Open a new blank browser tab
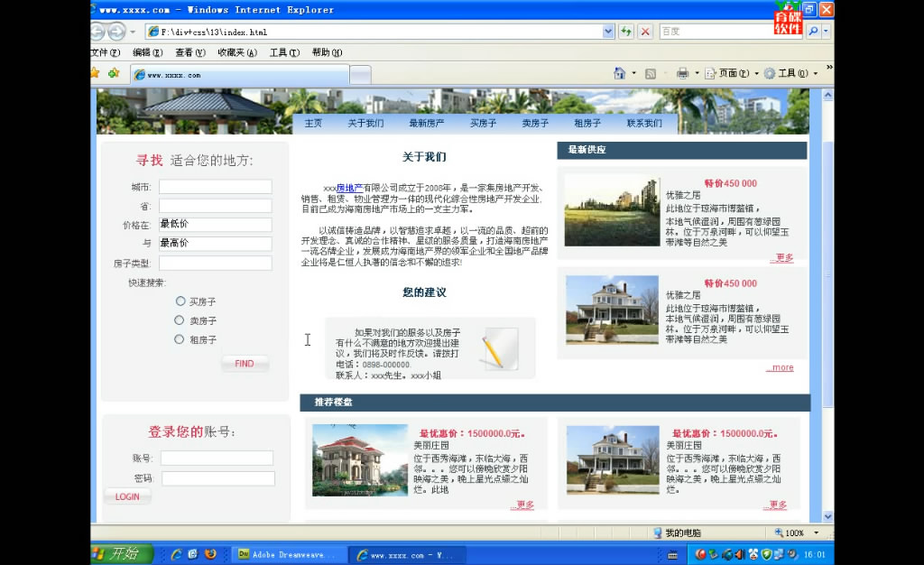The image size is (924, 565). coord(360,75)
